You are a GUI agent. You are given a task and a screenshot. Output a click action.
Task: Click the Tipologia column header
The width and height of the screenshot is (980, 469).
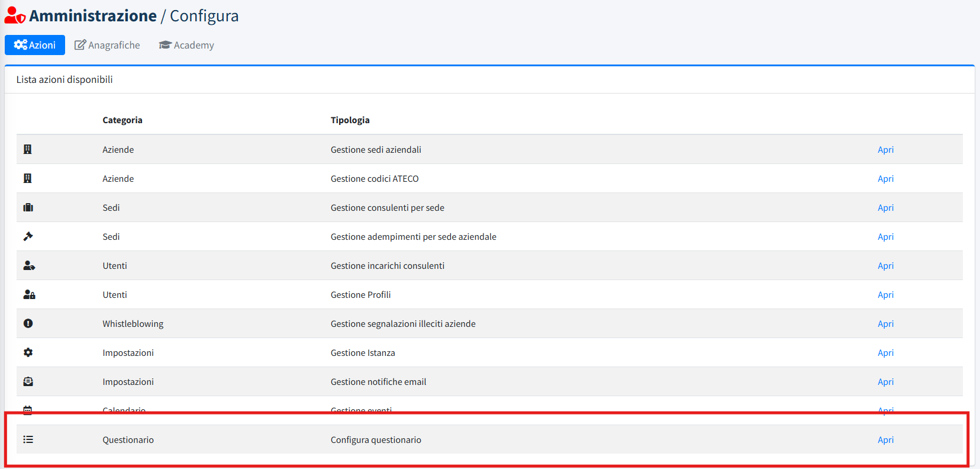pos(350,120)
